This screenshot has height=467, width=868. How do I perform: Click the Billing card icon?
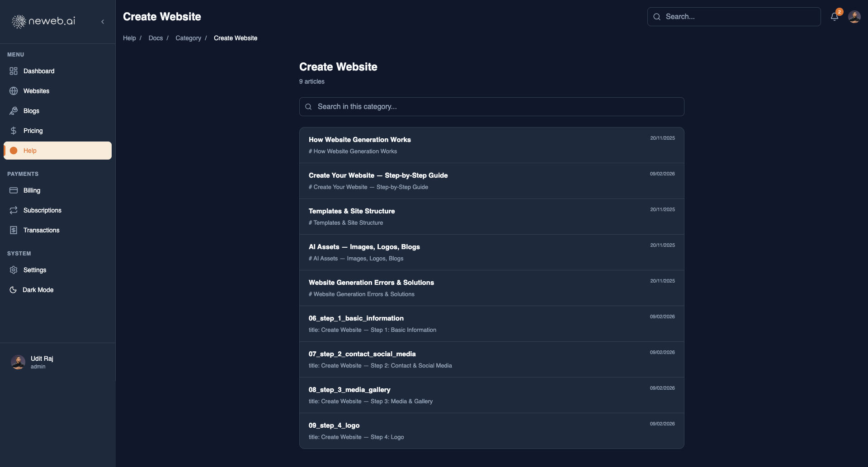(14, 190)
